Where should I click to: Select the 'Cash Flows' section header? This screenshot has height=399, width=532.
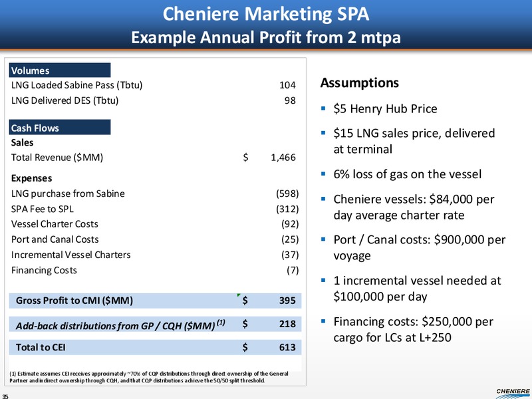tap(60, 127)
